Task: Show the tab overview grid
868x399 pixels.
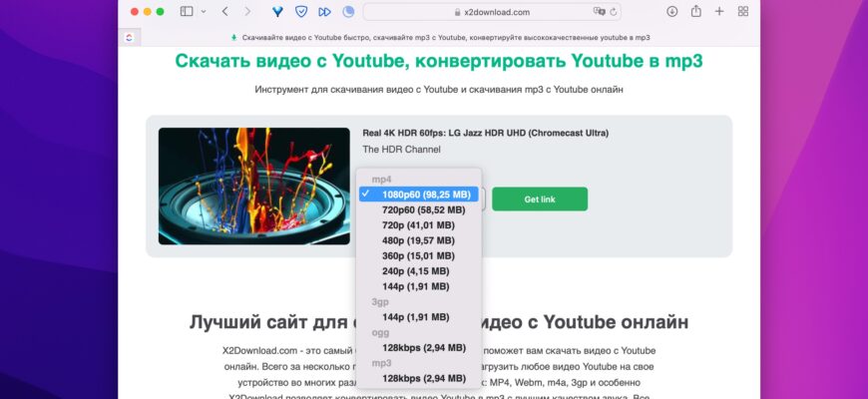Action: [743, 12]
